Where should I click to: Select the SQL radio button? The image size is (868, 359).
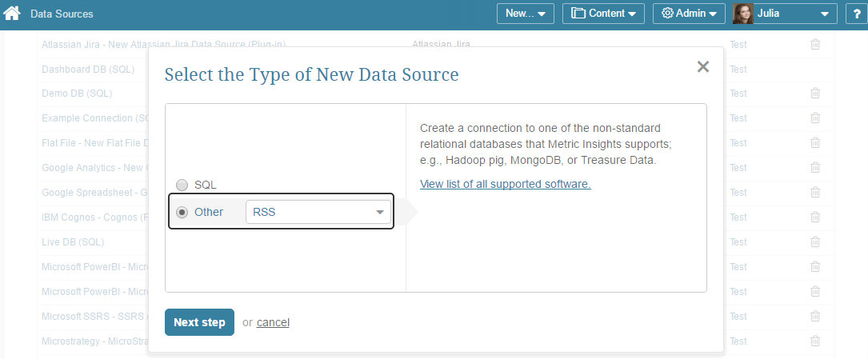click(x=182, y=185)
